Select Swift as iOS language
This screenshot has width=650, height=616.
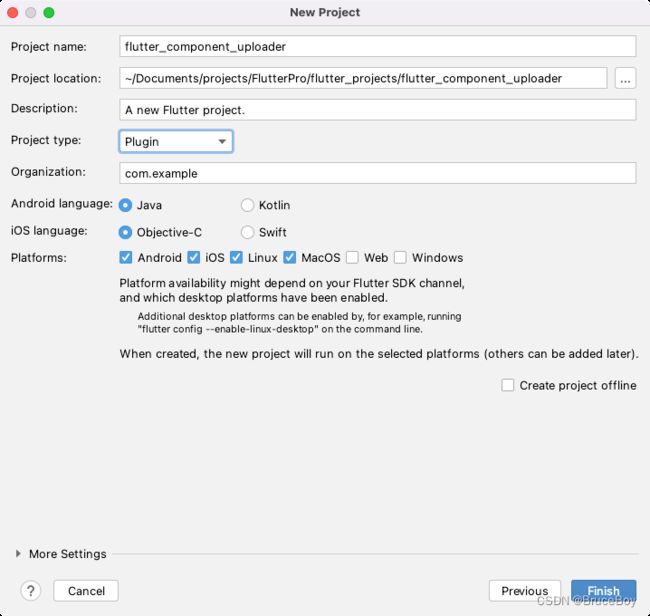247,232
